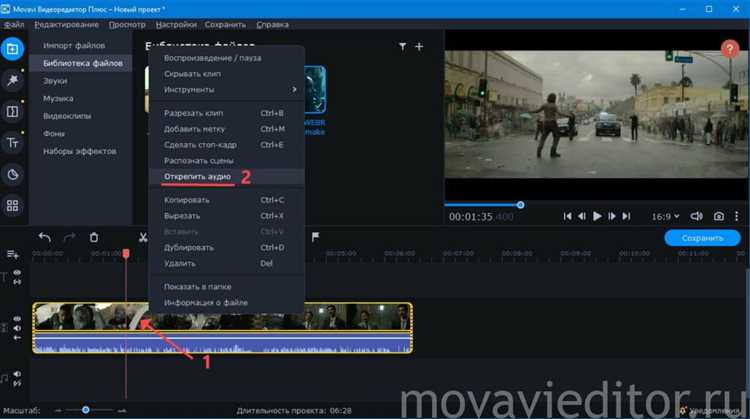Open the titles Tт panel
Screen dimensions: 750x419
[12, 143]
